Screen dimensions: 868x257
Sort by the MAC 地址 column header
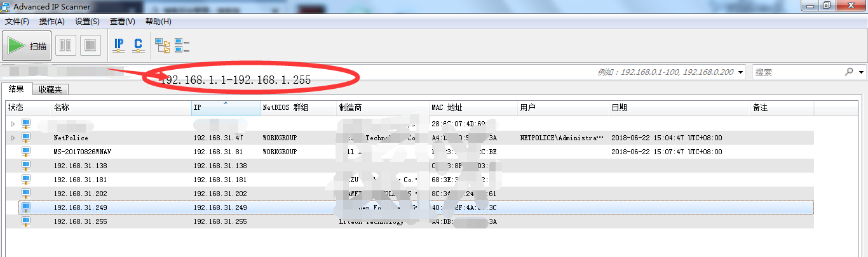click(473, 108)
